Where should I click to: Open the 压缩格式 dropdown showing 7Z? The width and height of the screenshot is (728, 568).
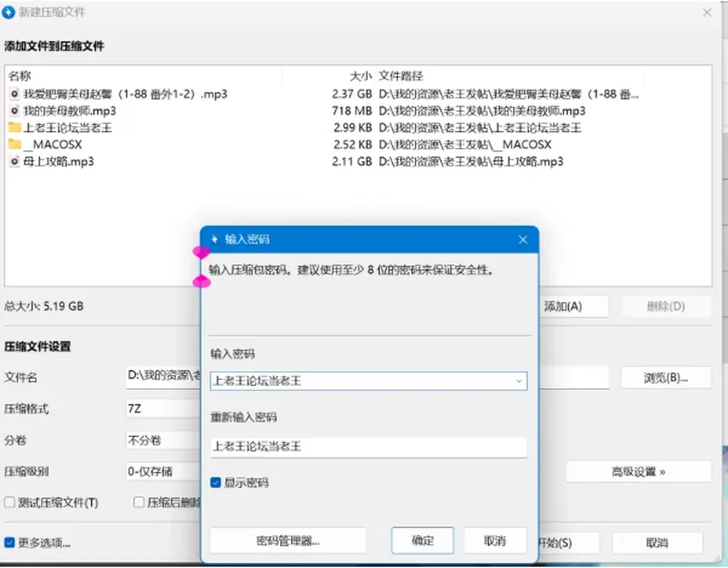[163, 409]
